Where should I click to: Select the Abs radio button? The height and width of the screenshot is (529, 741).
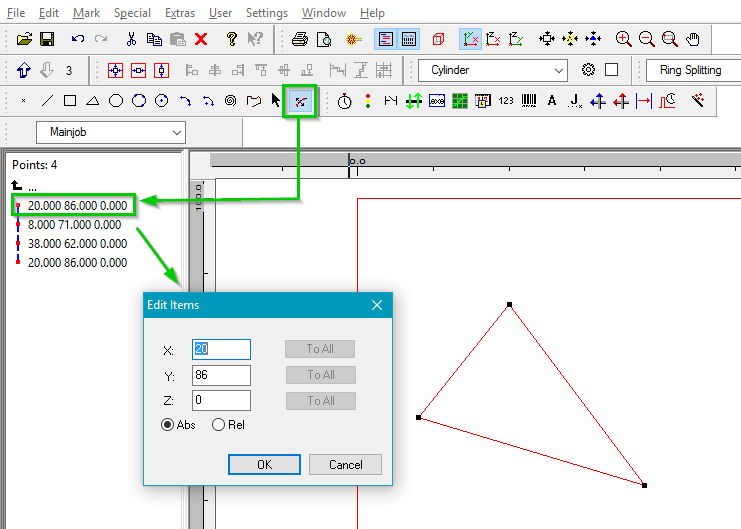[x=168, y=424]
